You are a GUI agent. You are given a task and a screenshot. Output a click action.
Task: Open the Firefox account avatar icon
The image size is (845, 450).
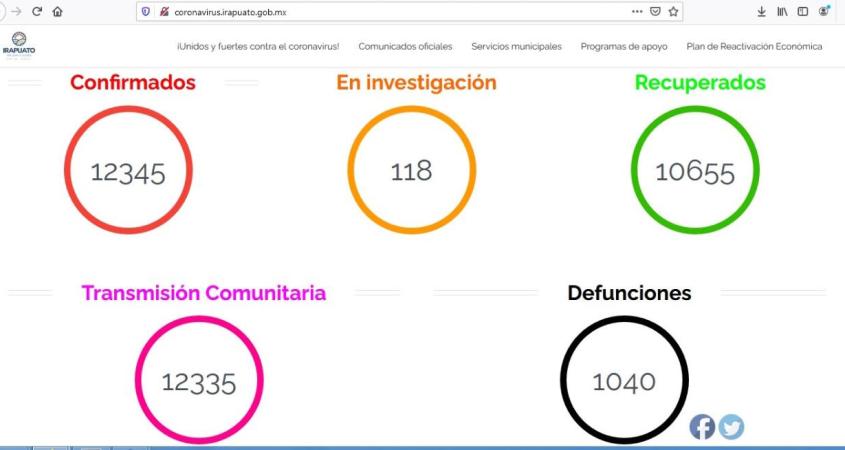coord(824,11)
